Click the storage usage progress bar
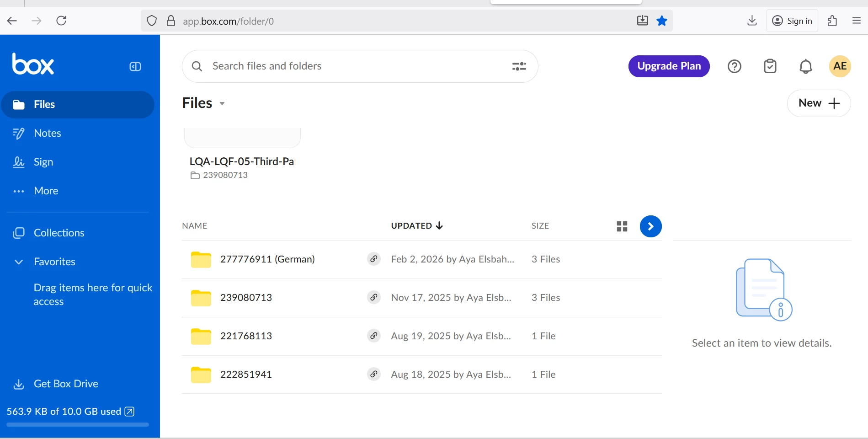 pyautogui.click(x=78, y=425)
